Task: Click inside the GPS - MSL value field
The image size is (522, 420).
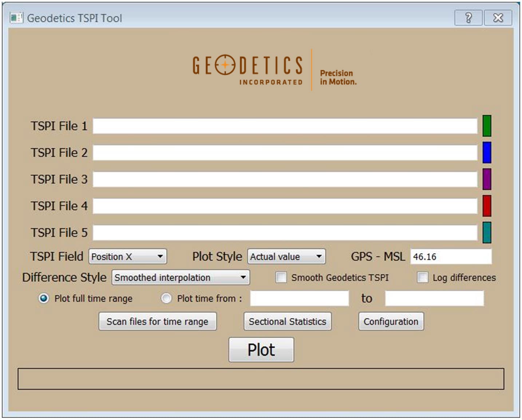Action: tap(451, 257)
